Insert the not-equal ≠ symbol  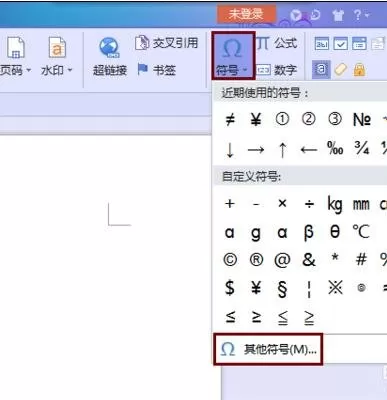pos(230,119)
